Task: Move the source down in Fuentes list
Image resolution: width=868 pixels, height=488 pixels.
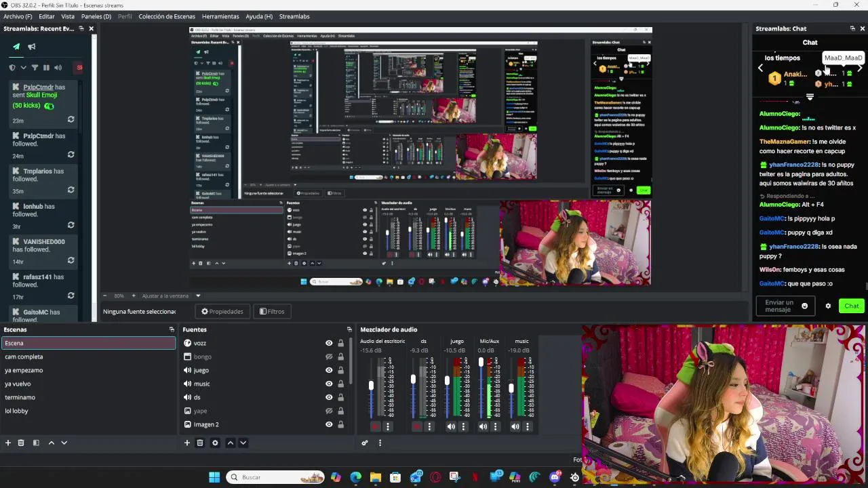Action: pyautogui.click(x=243, y=443)
